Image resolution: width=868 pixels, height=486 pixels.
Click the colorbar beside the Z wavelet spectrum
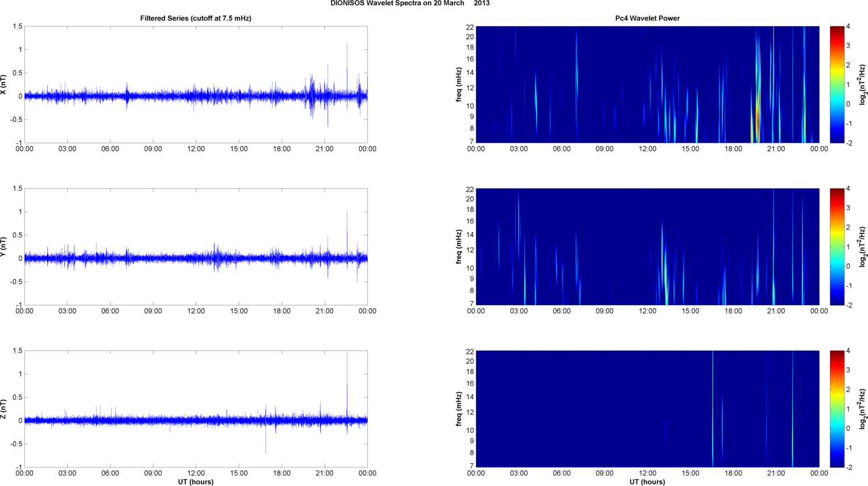click(837, 409)
